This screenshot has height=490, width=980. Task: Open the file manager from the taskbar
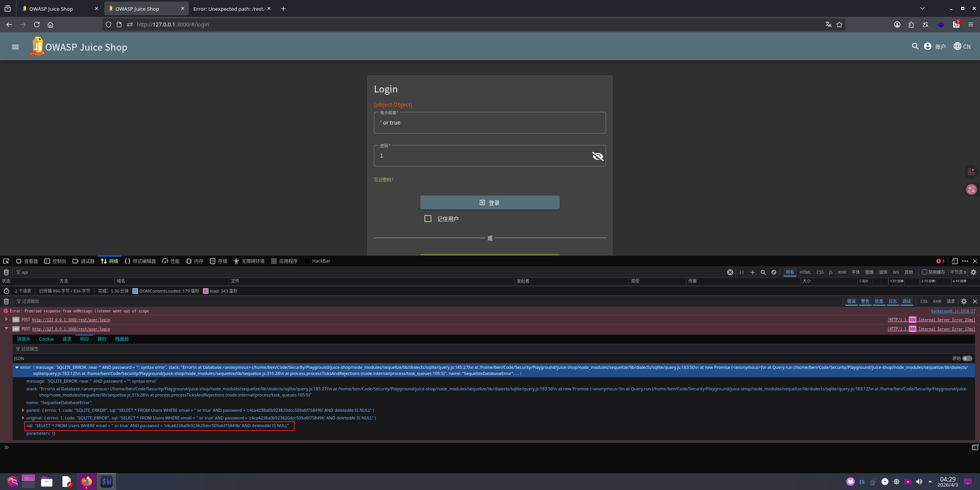point(47,482)
